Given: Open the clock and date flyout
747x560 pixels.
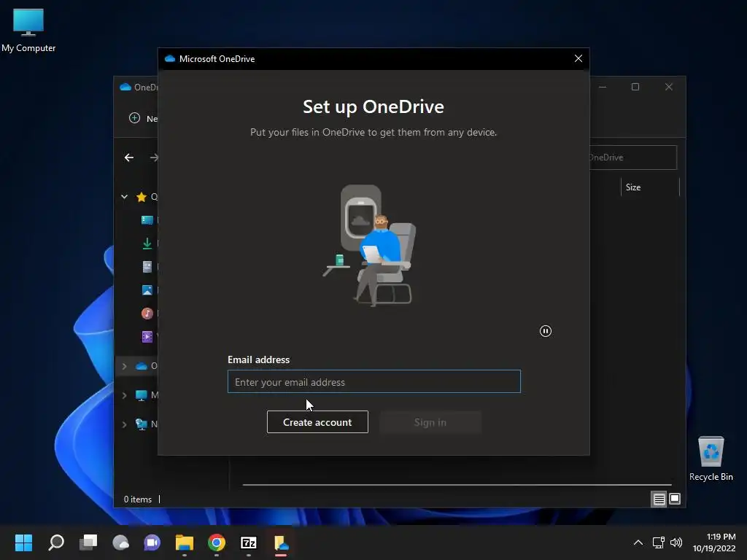Looking at the screenshot, I should [x=714, y=542].
